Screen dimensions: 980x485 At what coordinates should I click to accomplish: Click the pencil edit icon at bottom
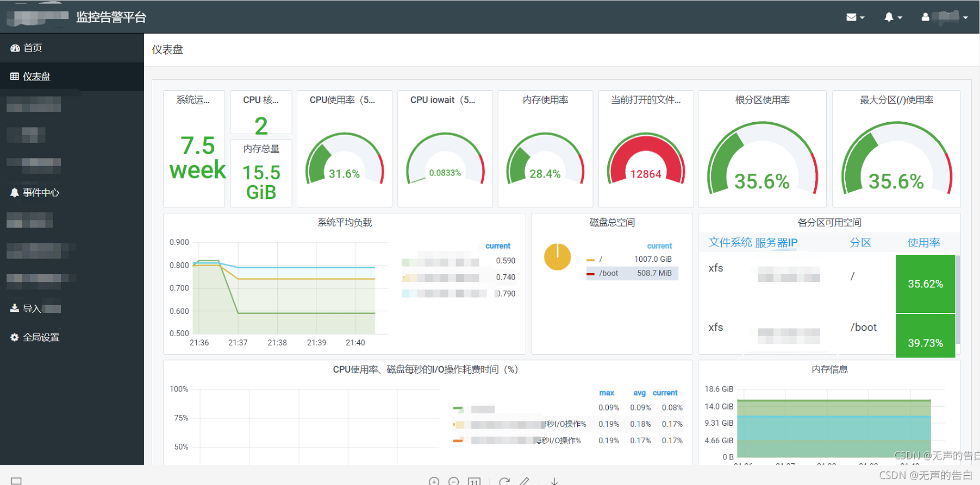coord(525,481)
